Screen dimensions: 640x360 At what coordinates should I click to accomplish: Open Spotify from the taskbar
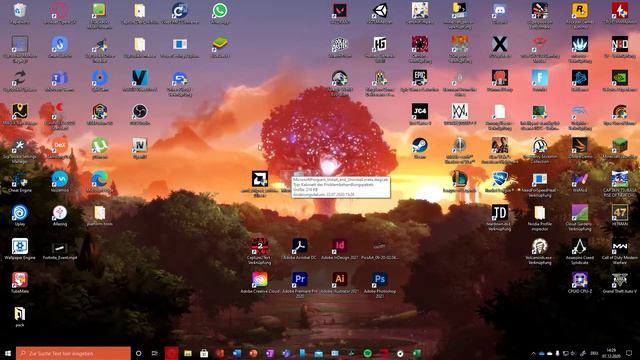367,353
